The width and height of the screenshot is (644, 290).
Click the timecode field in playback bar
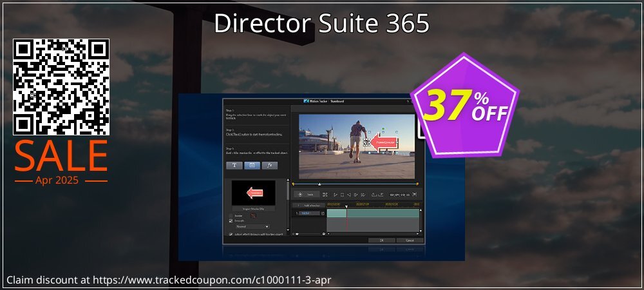(400, 194)
